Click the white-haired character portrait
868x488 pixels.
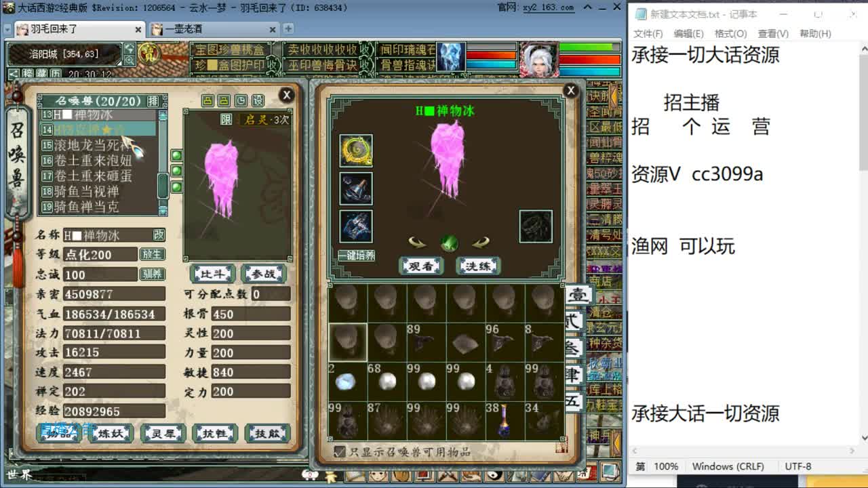point(540,58)
